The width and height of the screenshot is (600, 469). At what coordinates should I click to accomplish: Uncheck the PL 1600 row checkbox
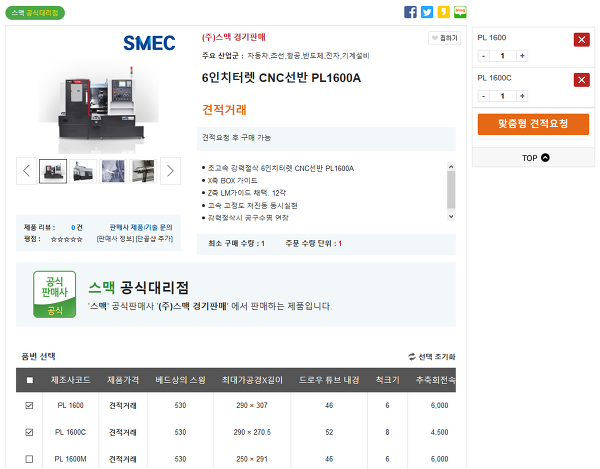point(29,405)
